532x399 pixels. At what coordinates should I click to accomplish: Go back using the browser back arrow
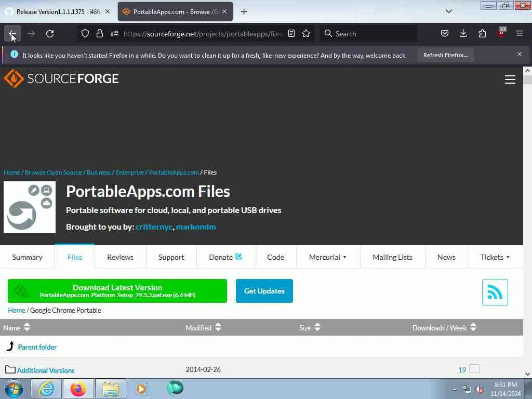click(12, 34)
